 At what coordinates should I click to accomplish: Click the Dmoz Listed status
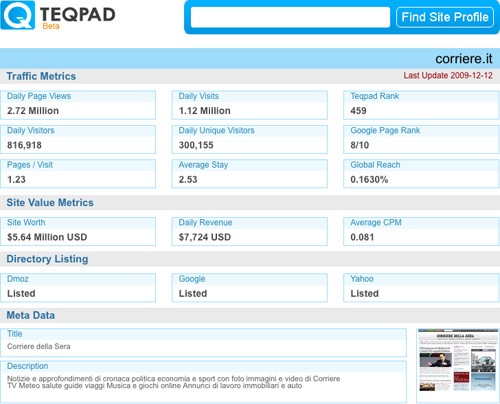tap(21, 293)
